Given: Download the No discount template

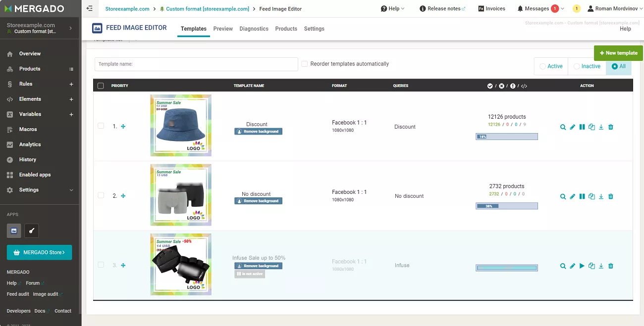Looking at the screenshot, I should [x=601, y=196].
